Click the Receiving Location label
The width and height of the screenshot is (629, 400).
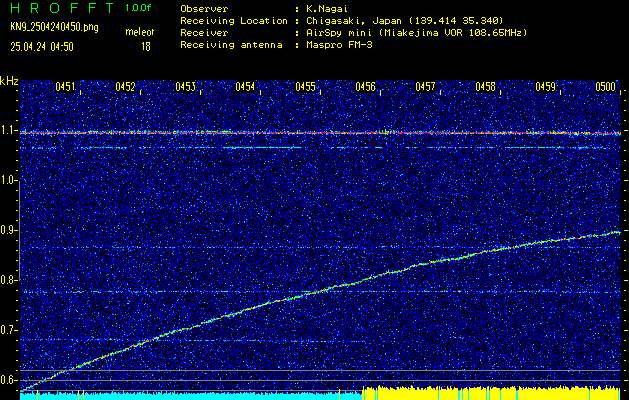234,20
